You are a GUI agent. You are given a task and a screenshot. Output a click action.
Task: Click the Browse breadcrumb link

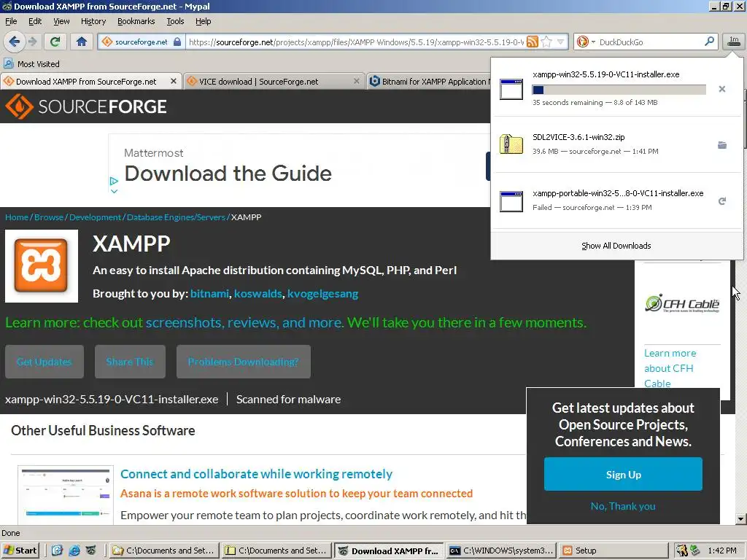tap(49, 217)
